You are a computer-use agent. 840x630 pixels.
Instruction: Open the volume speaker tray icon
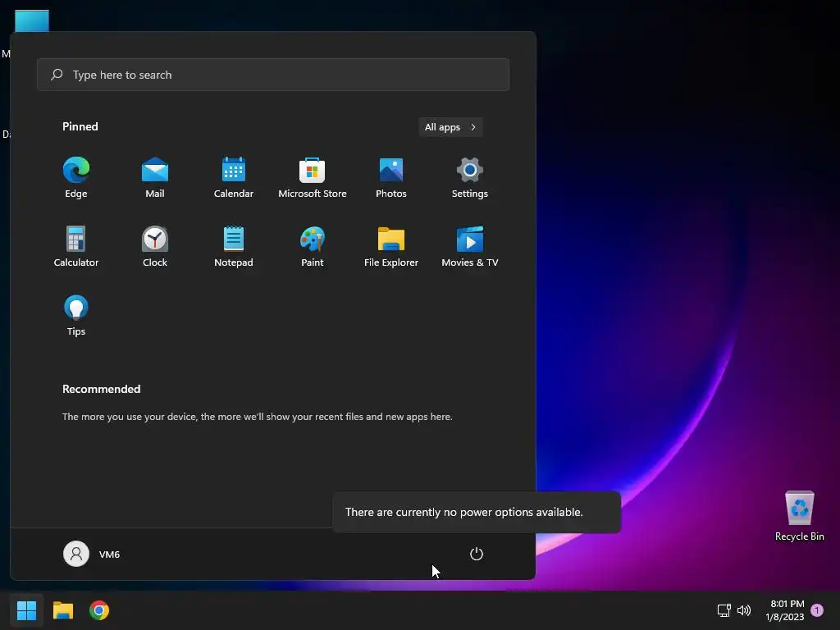click(x=744, y=610)
